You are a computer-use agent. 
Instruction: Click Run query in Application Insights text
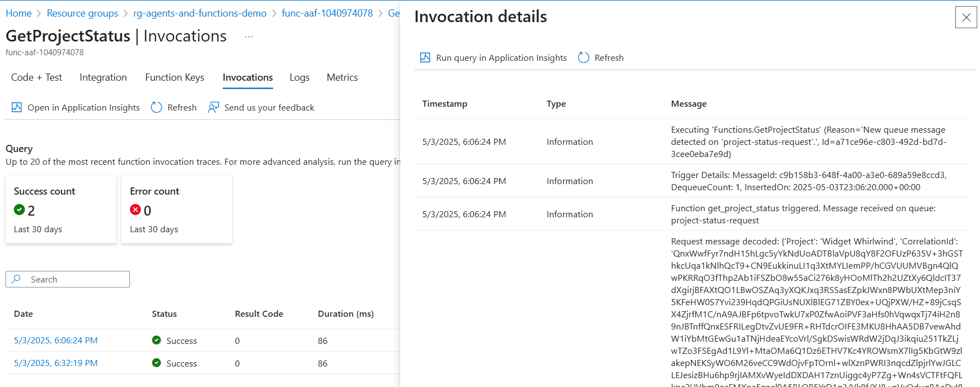point(501,58)
